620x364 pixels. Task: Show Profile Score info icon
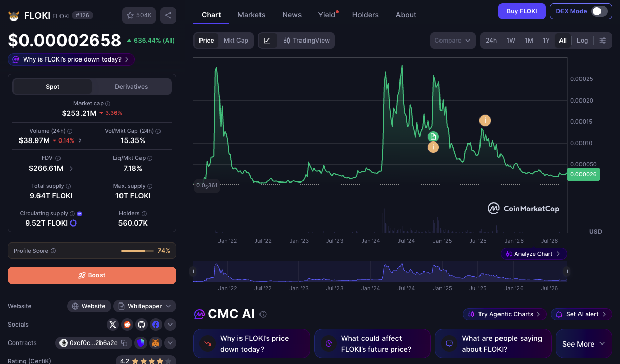53,251
